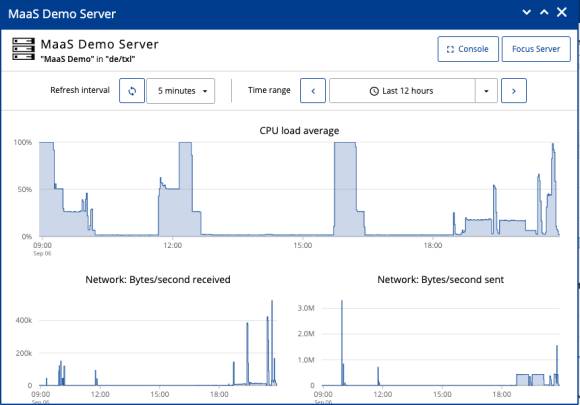Open the server Console

point(468,49)
